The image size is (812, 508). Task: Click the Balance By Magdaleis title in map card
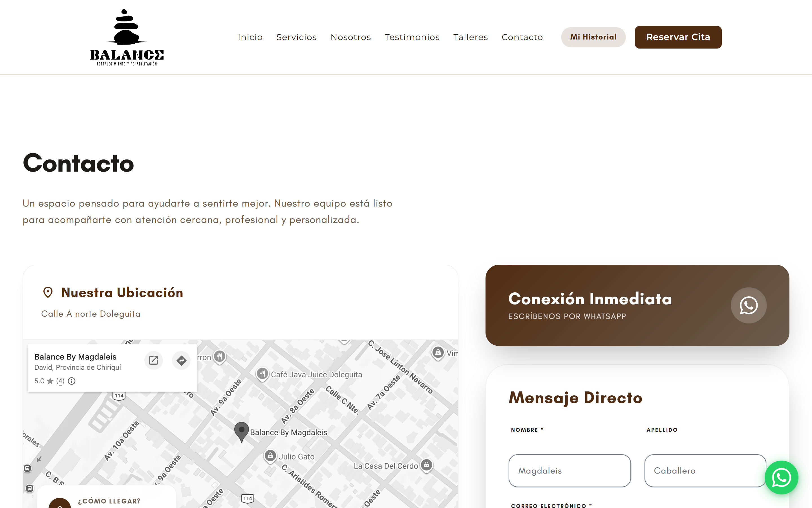[x=76, y=356]
